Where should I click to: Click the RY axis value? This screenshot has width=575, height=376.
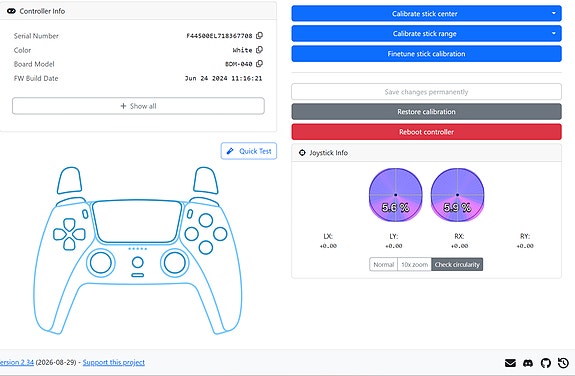(525, 246)
